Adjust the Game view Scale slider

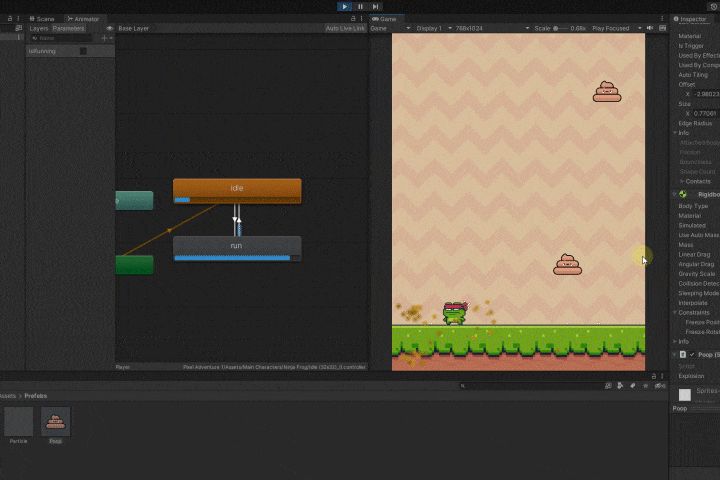point(560,28)
